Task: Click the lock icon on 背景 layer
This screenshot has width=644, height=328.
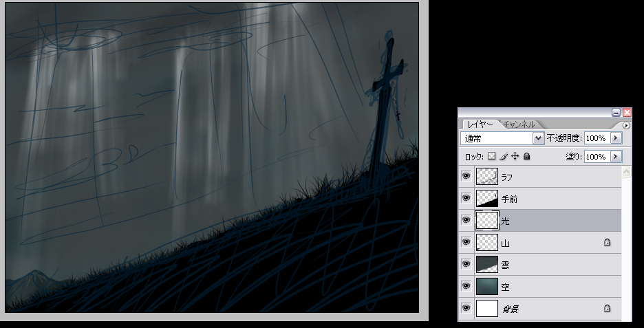Action: (x=607, y=308)
